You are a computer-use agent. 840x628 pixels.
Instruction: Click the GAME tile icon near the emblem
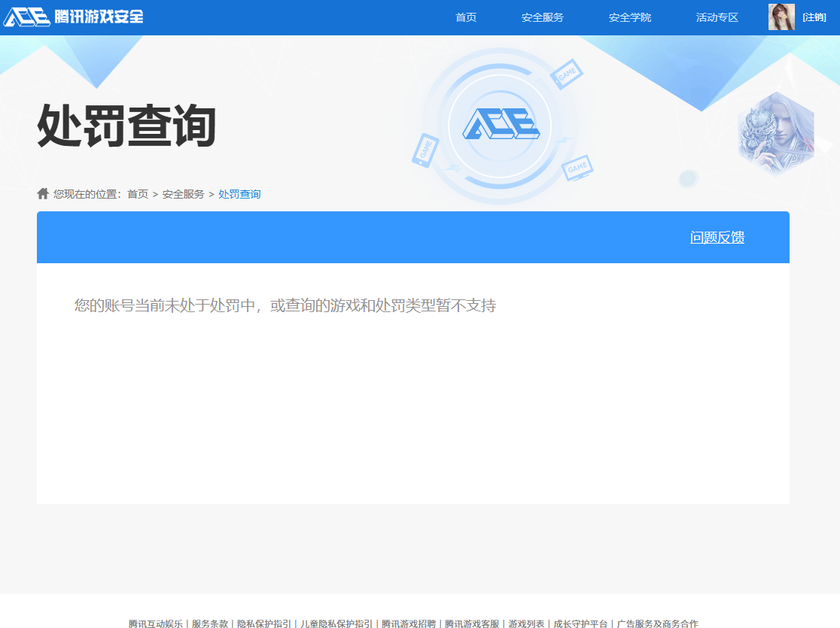[x=566, y=73]
